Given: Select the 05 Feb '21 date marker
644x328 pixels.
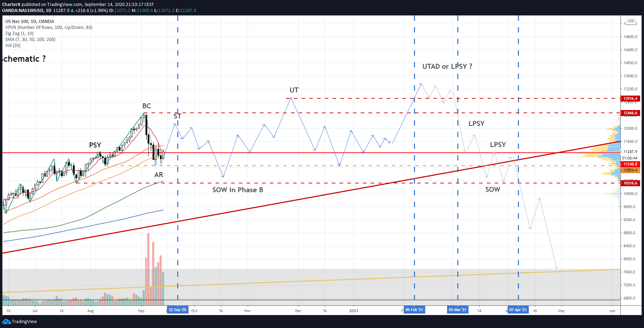Looking at the screenshot, I should (414, 310).
